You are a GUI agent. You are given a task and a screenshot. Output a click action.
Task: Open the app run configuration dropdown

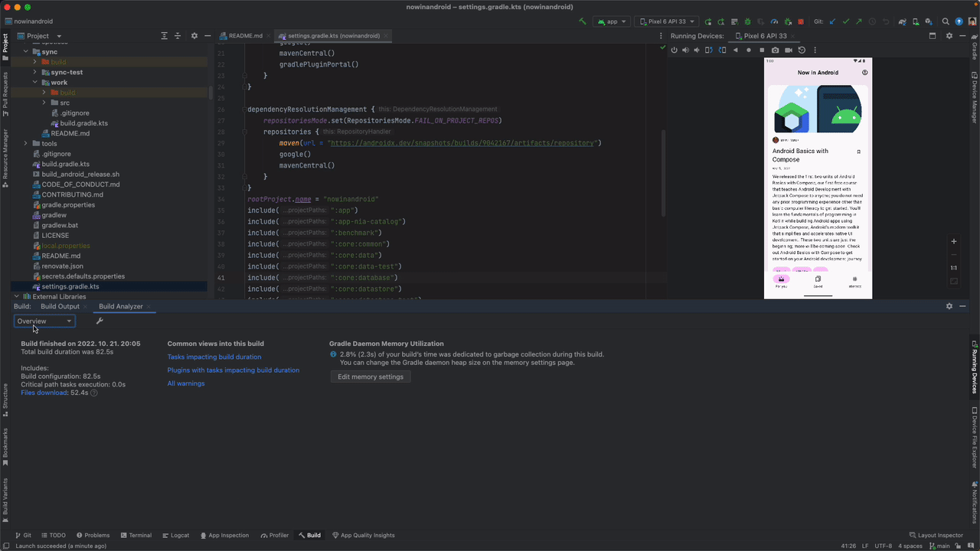click(x=612, y=21)
